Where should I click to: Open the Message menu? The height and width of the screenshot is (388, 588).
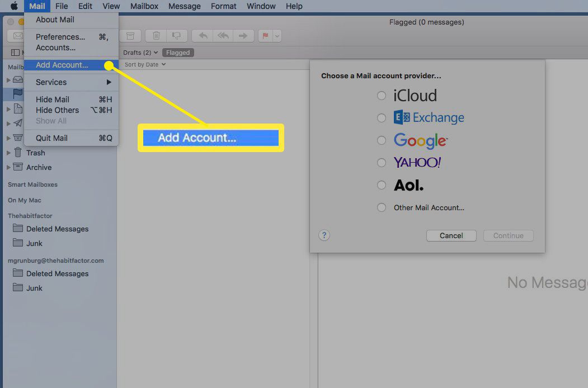point(185,6)
